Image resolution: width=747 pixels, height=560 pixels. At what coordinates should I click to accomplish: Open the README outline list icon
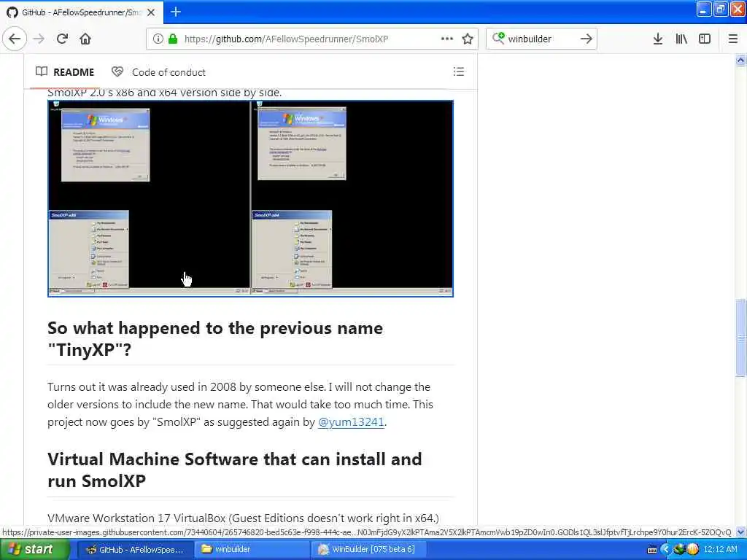(459, 71)
